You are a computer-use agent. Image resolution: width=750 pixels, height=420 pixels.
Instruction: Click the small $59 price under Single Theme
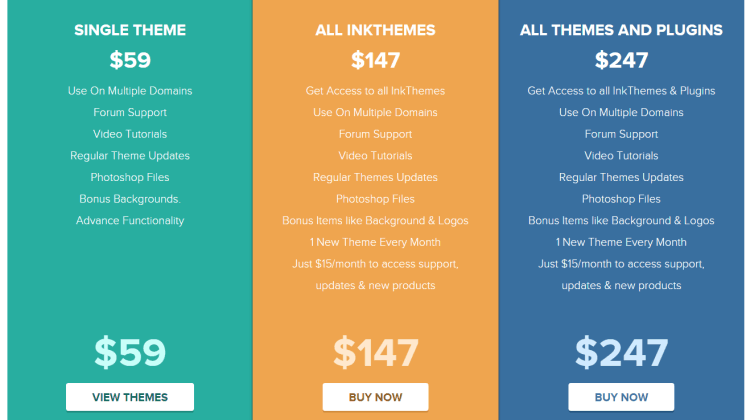(x=130, y=60)
